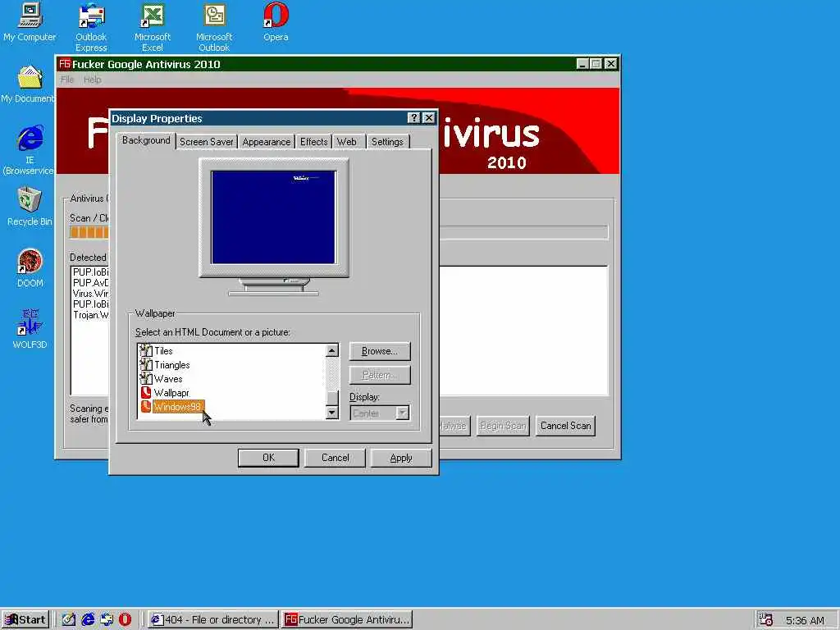
Task: Select Trojan.W entry in detected list
Action: point(90,315)
